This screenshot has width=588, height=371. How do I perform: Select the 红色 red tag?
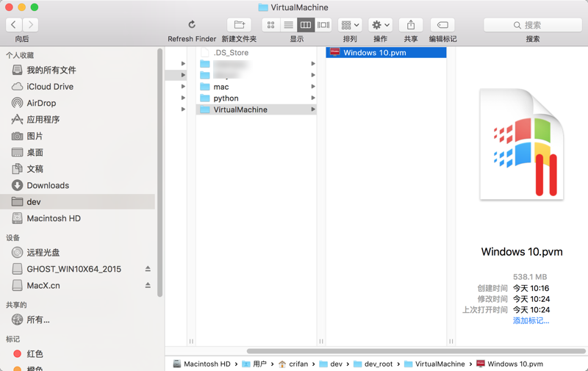tap(78, 354)
